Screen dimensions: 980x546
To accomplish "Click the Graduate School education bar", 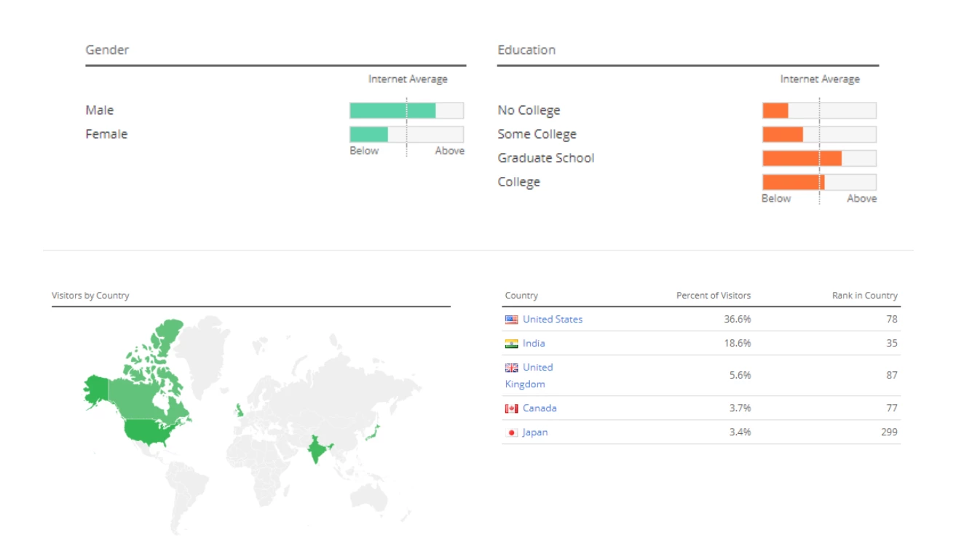I will (819, 159).
